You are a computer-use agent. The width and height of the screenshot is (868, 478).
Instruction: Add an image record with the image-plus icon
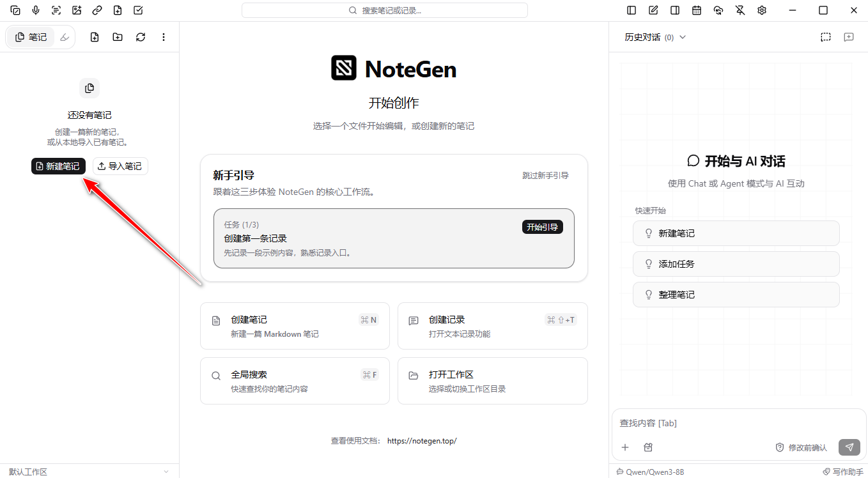click(x=77, y=10)
